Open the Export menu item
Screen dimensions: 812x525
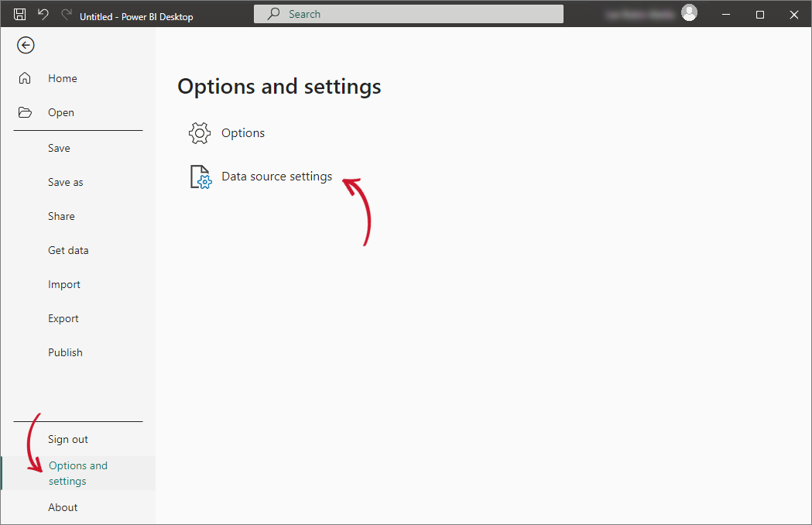(63, 317)
